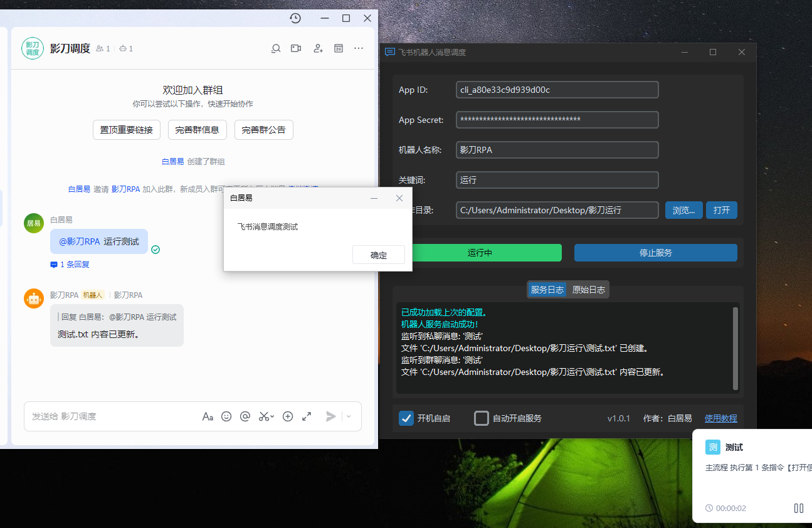Open the emoji picker in message box
This screenshot has width=812, height=528.
pos(226,416)
